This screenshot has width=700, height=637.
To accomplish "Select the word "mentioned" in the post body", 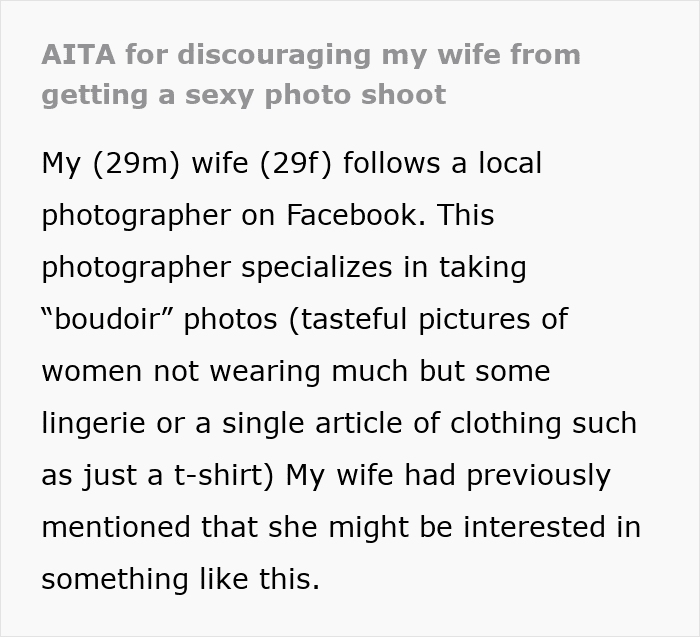I will coord(116,527).
